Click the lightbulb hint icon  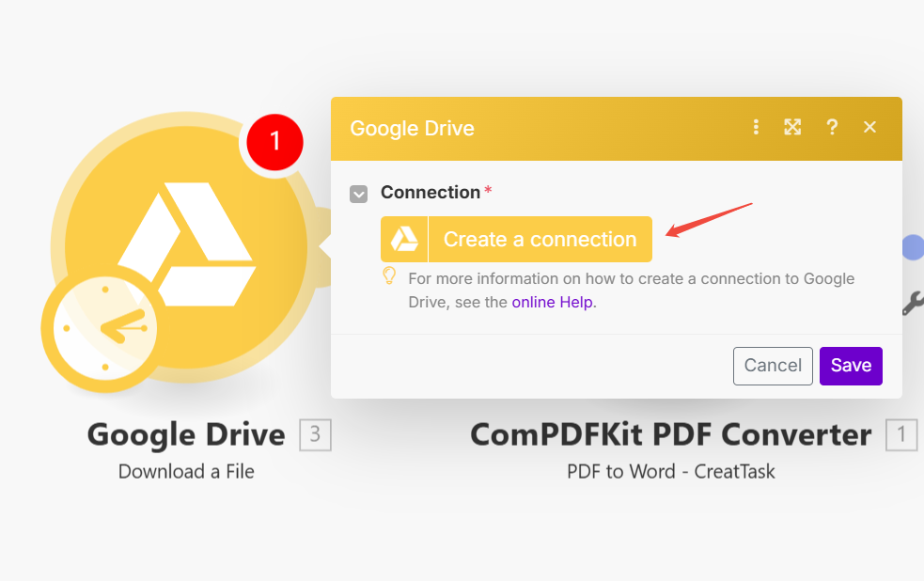(x=389, y=275)
